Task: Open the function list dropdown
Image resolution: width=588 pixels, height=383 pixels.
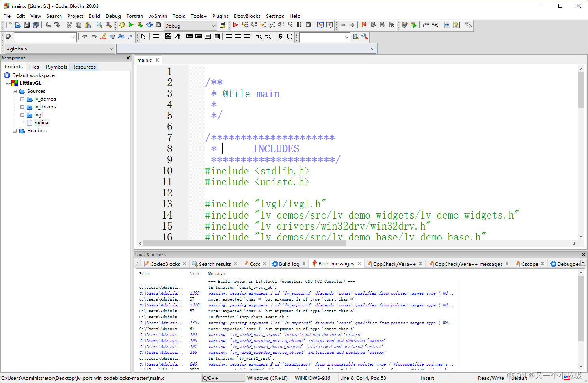Action: tap(246, 49)
